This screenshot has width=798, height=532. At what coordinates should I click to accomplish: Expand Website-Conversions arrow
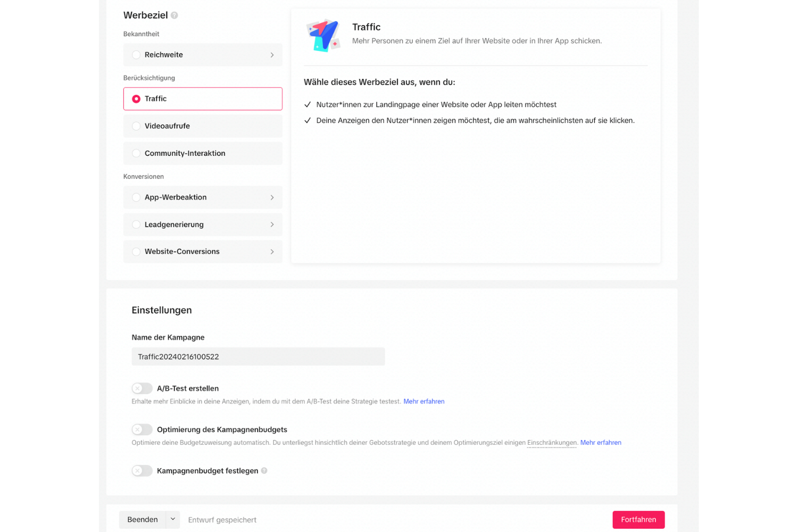272,252
